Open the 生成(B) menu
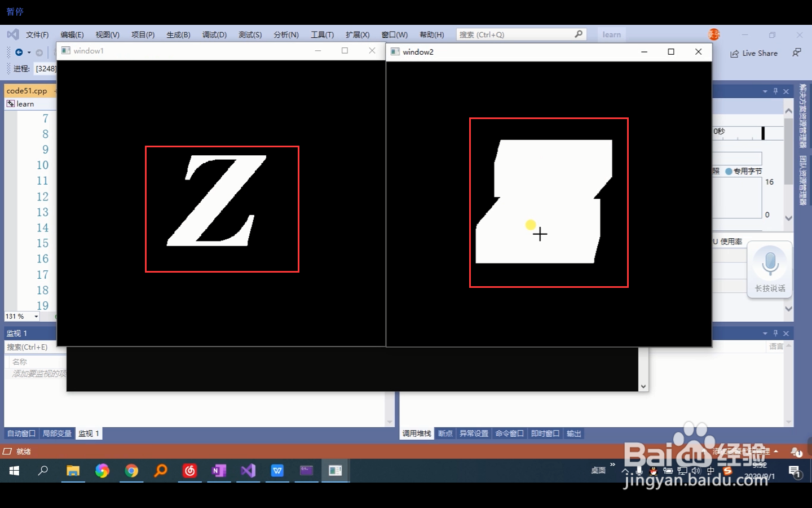Viewport: 812px width, 508px height. tap(178, 34)
